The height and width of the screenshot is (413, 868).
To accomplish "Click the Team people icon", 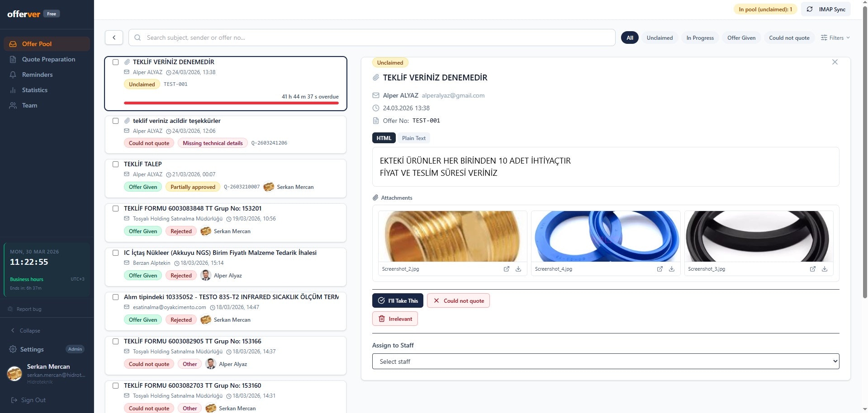I will (x=13, y=105).
